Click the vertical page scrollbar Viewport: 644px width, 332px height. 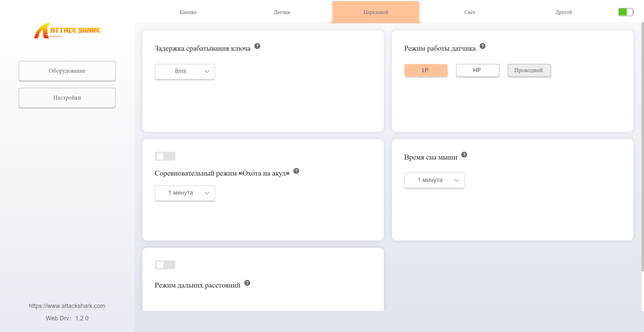pyautogui.click(x=642, y=147)
